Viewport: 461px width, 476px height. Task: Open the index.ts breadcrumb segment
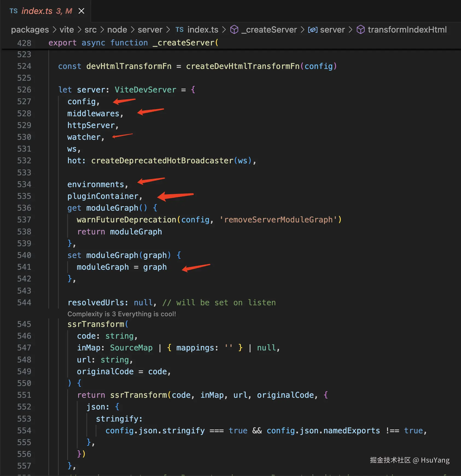(x=203, y=30)
